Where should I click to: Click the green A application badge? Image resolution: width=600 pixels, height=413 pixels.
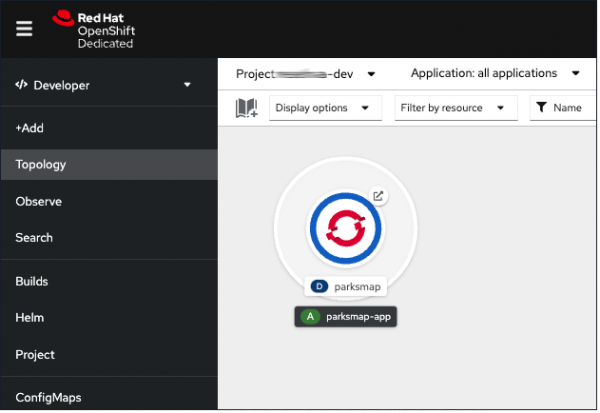click(x=310, y=317)
